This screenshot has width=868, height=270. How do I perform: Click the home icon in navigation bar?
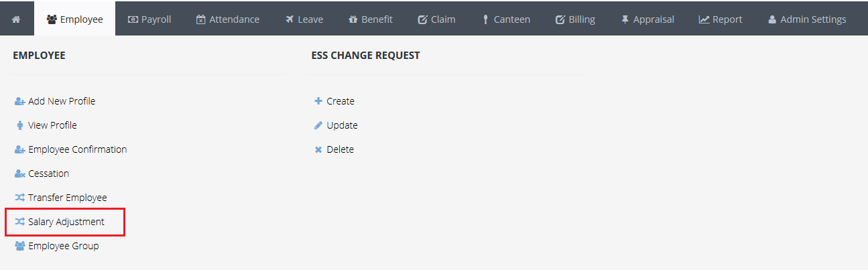click(x=16, y=19)
